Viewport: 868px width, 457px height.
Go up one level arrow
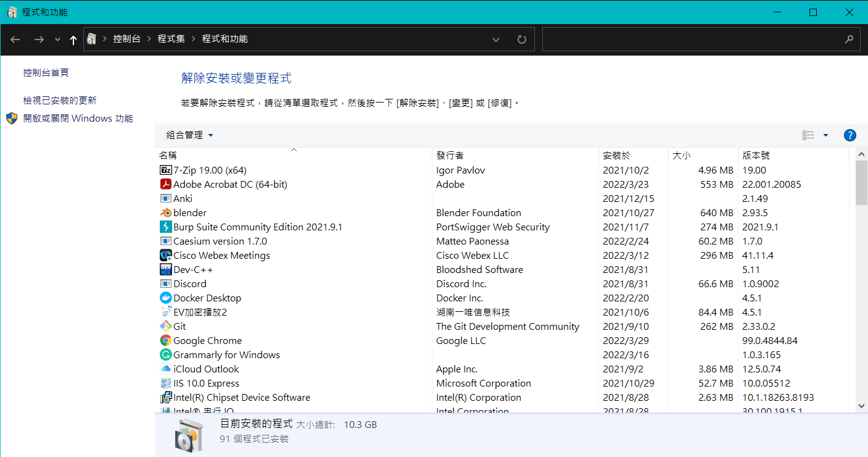point(73,40)
